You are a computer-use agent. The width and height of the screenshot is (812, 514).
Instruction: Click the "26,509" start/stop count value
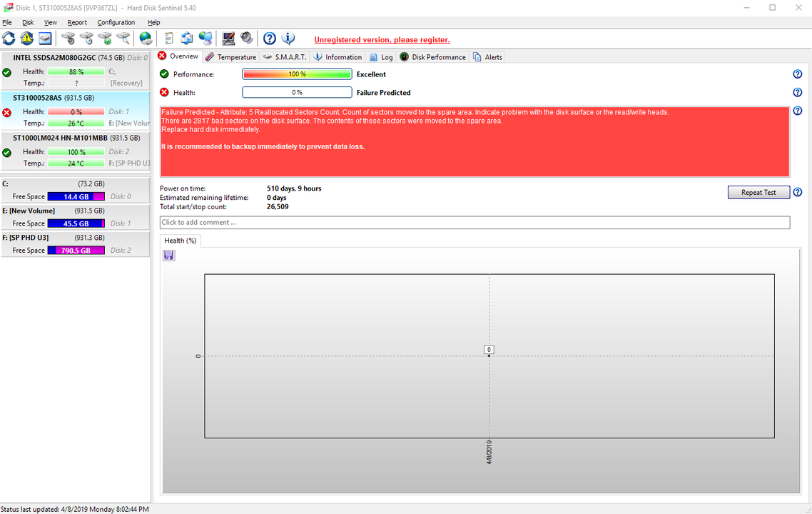(x=278, y=207)
